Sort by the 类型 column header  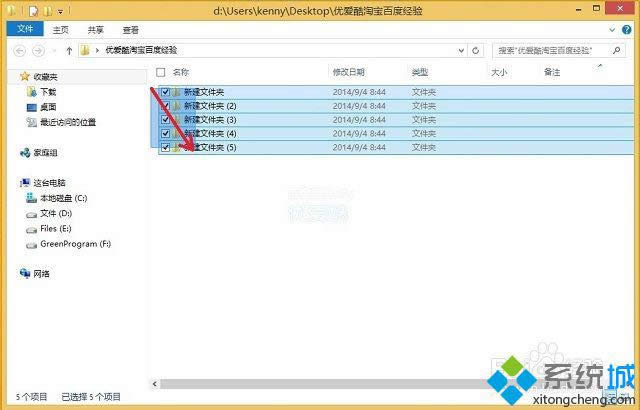click(420, 72)
